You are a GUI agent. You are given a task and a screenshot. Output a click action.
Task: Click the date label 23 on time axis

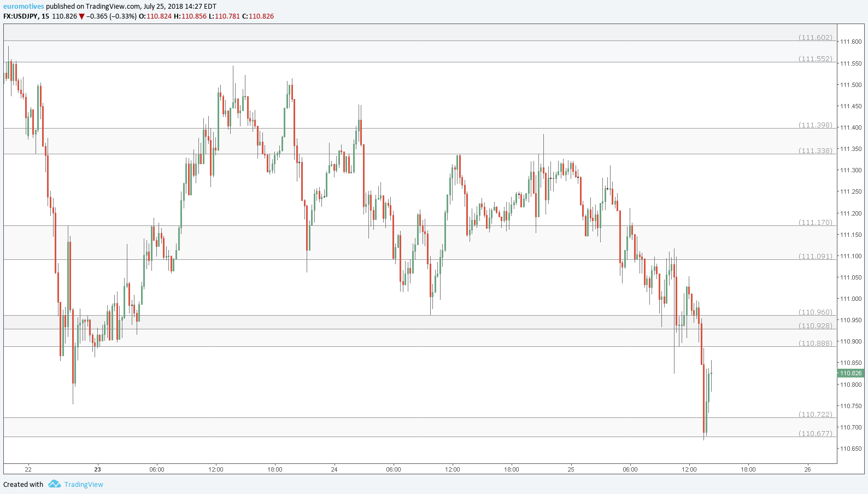click(97, 469)
